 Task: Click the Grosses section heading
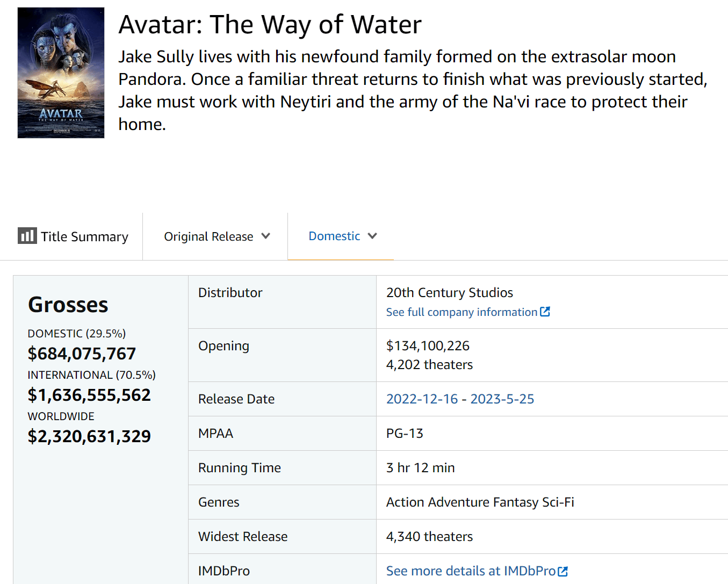pos(68,305)
